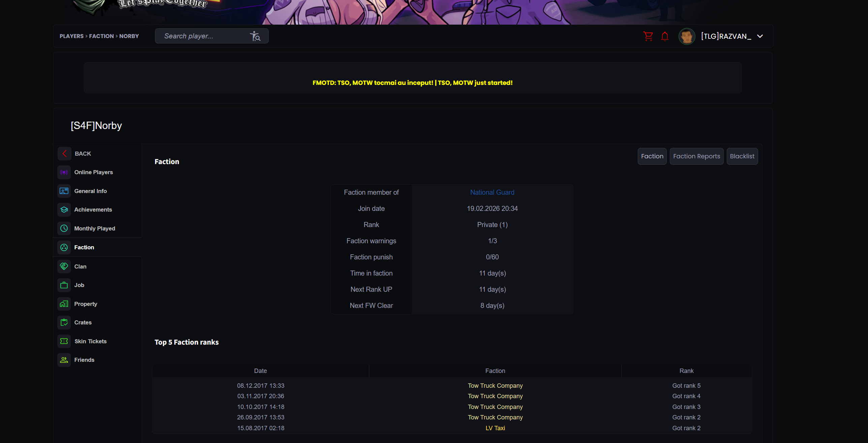The width and height of the screenshot is (868, 443).
Task: Open the Crates icon in the sidebar
Action: [64, 322]
